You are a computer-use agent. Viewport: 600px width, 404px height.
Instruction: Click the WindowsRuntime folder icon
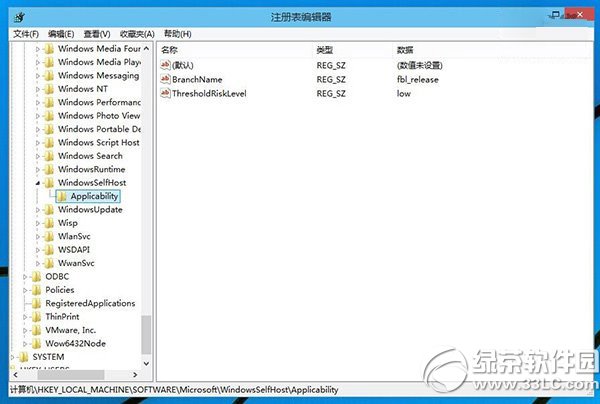pyautogui.click(x=49, y=169)
